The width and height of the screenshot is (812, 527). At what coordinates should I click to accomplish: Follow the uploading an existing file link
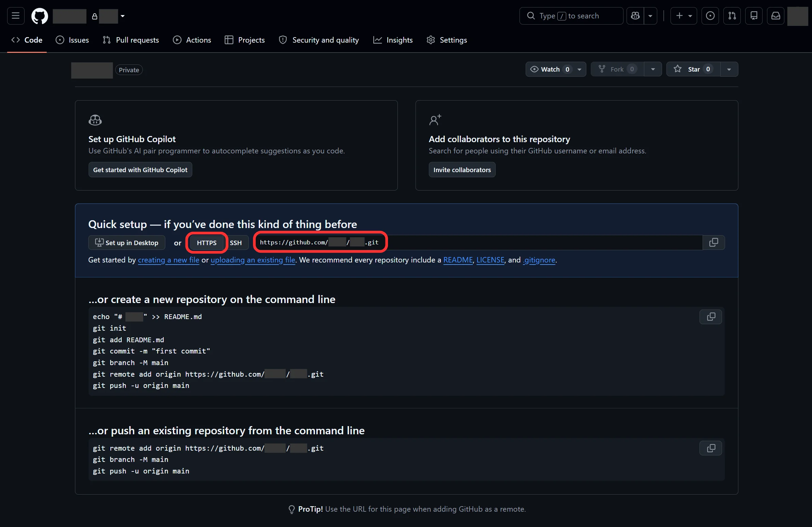click(x=253, y=260)
